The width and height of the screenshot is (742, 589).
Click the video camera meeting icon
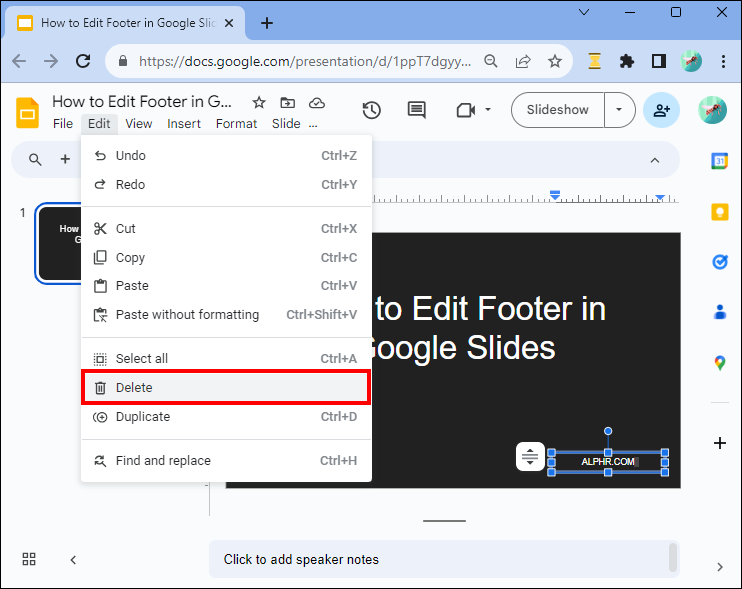point(464,110)
